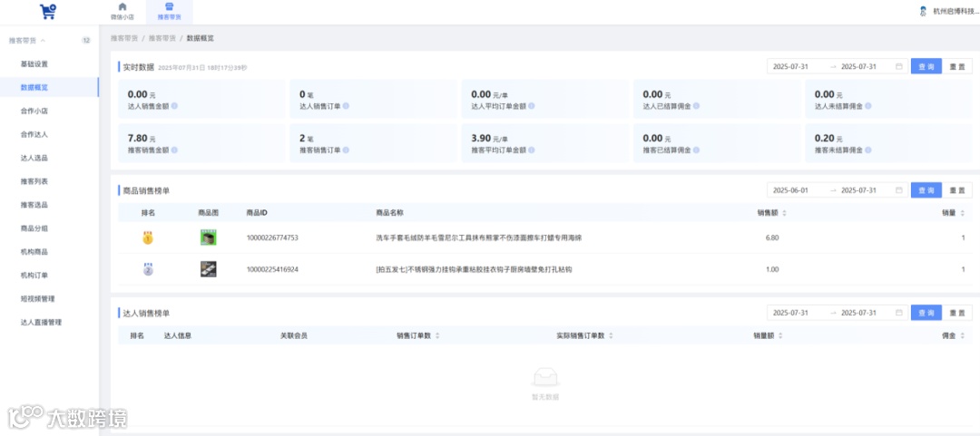Viewport: 980px width, 436px height.
Task: Open 达人直播管理 in the sidebar
Action: click(x=41, y=323)
